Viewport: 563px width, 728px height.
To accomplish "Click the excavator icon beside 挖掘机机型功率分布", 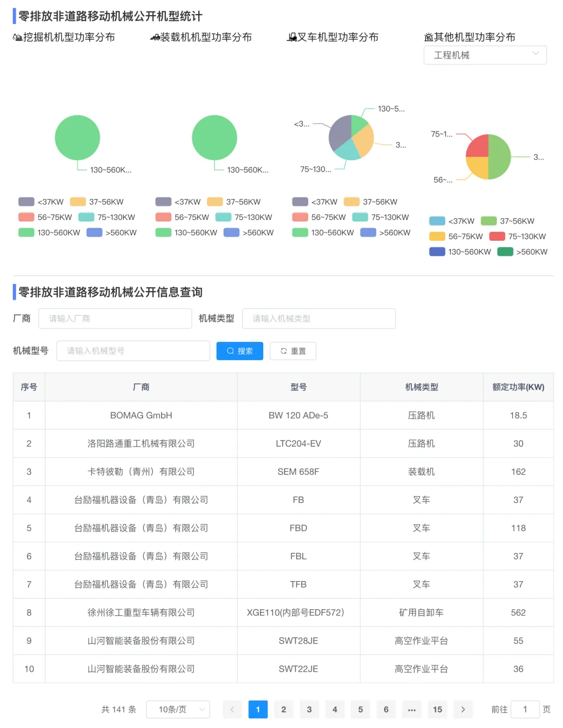I will click(x=17, y=38).
